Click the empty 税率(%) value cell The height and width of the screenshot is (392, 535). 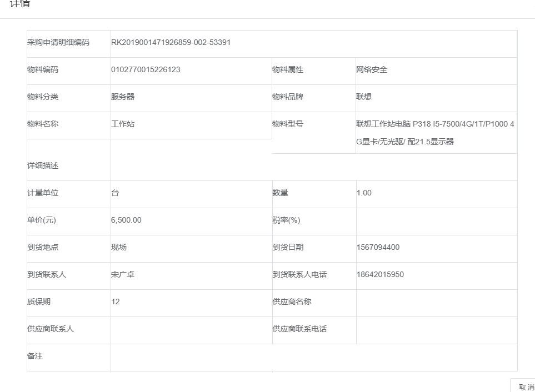[436, 220]
